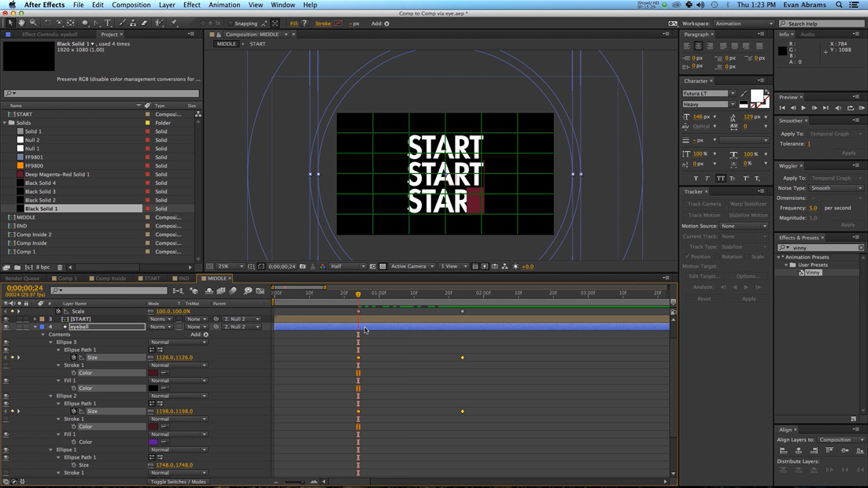The width and height of the screenshot is (868, 488).
Task: Select the Rotation tool
Action: (x=47, y=24)
